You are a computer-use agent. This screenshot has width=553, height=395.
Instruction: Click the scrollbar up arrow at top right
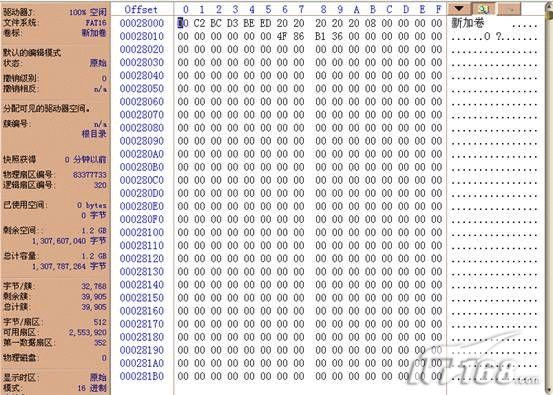(x=549, y=8)
